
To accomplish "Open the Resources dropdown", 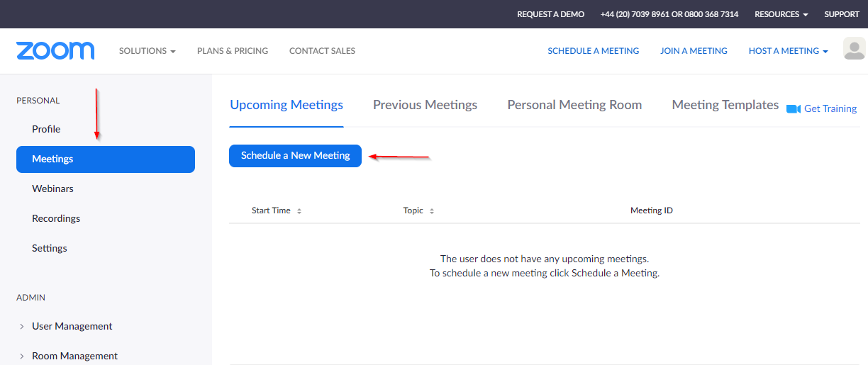I will (x=781, y=14).
